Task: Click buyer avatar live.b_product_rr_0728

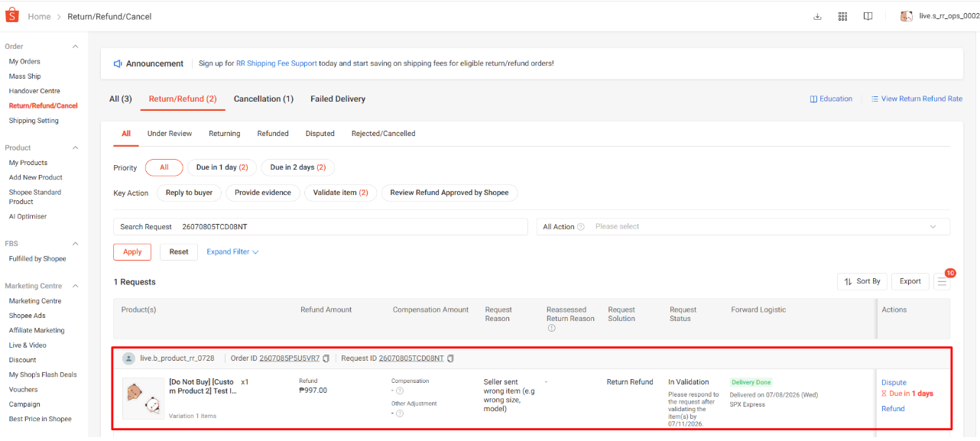Action: coord(129,358)
